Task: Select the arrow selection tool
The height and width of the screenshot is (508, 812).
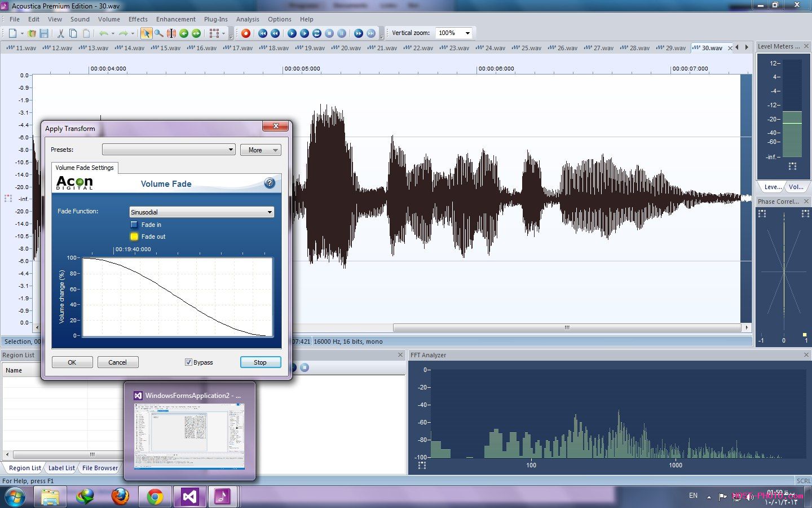Action: pos(146,33)
